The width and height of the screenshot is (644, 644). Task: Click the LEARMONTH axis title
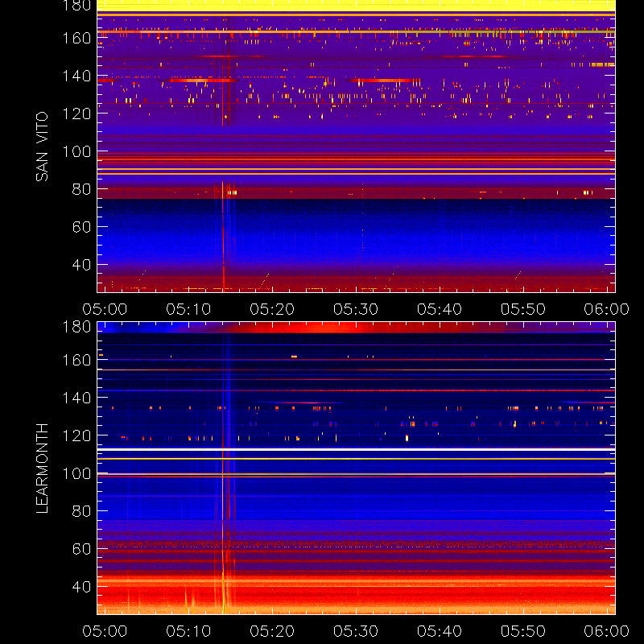point(42,469)
